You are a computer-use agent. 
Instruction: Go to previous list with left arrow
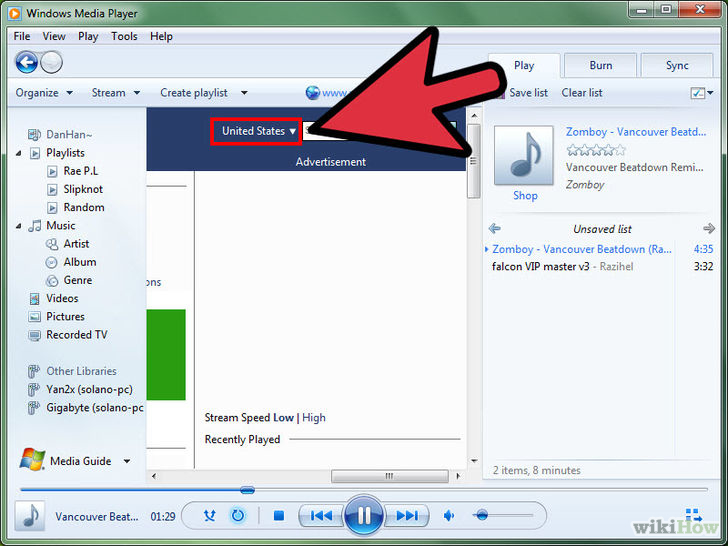click(495, 228)
